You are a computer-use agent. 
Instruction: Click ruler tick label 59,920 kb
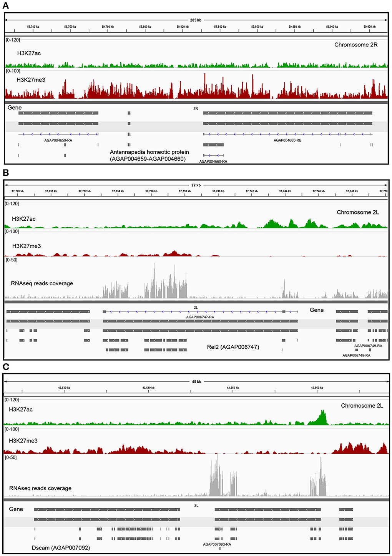point(370,27)
